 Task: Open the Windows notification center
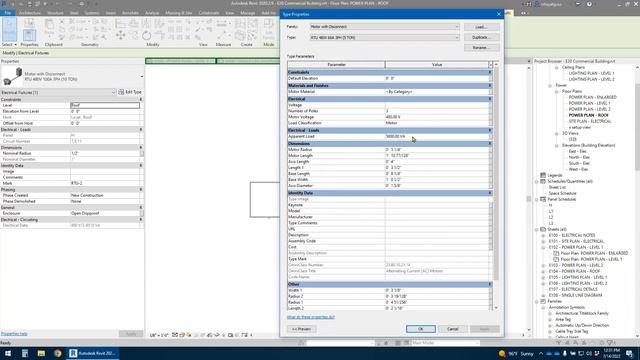tap(630, 353)
